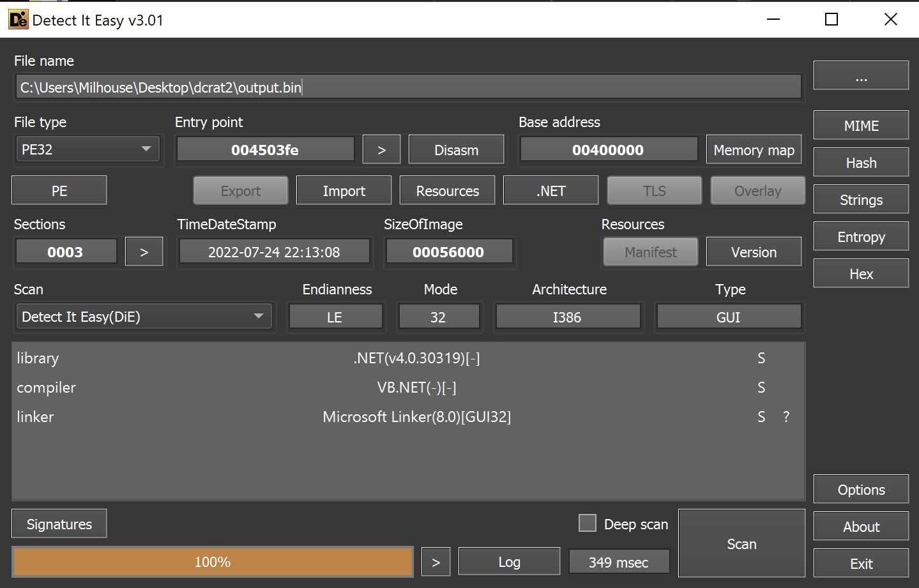Open file browser with the "..." button
Viewport: 919px width, 588px height.
860,75
